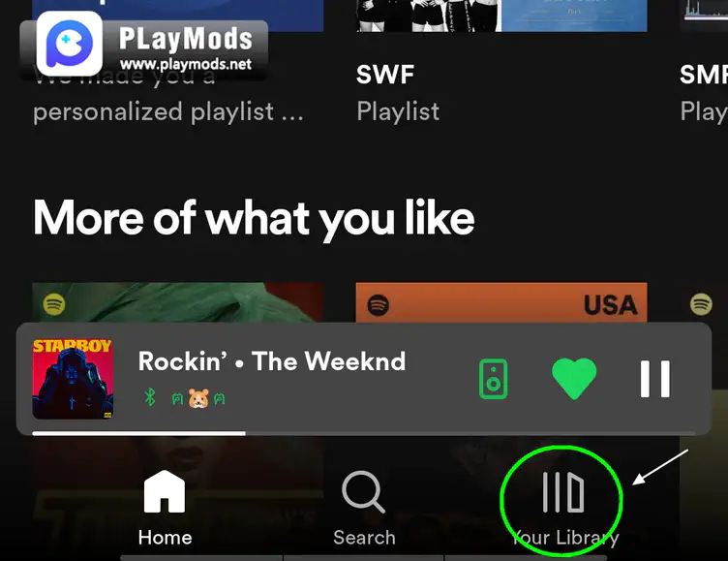Click the song progress bar

coord(364,433)
